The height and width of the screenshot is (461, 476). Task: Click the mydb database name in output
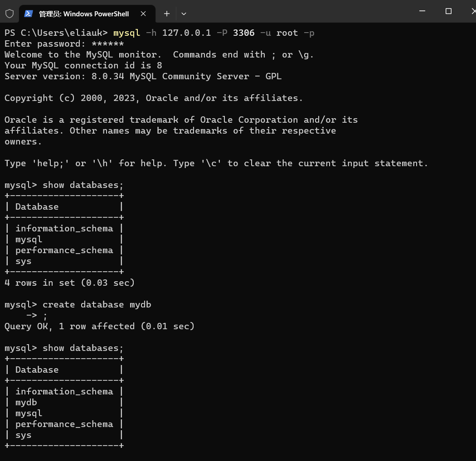[26, 402]
